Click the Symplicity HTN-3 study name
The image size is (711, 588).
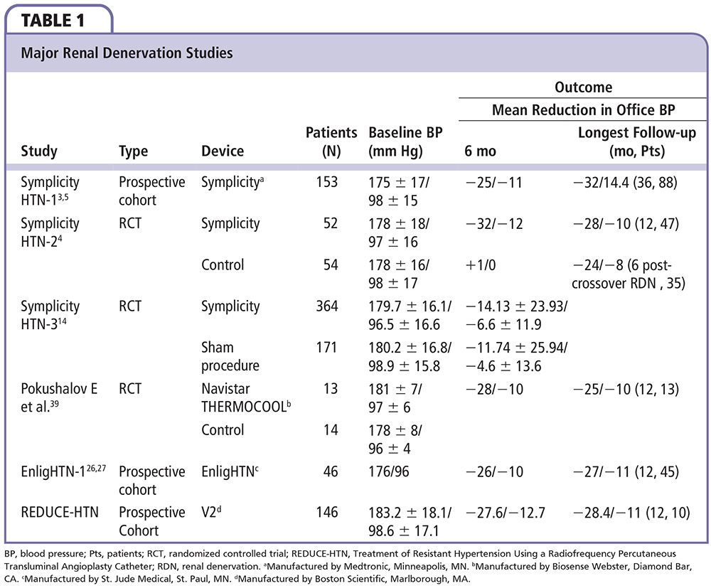(x=50, y=316)
